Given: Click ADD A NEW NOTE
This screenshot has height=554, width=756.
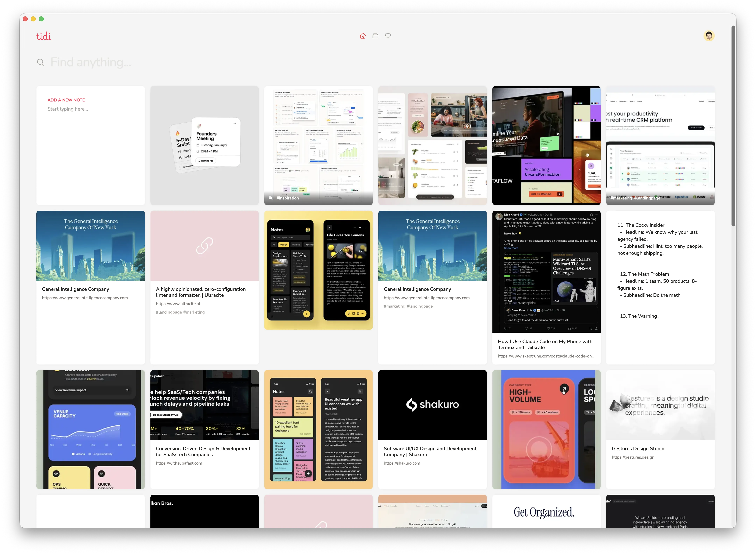Looking at the screenshot, I should [66, 100].
